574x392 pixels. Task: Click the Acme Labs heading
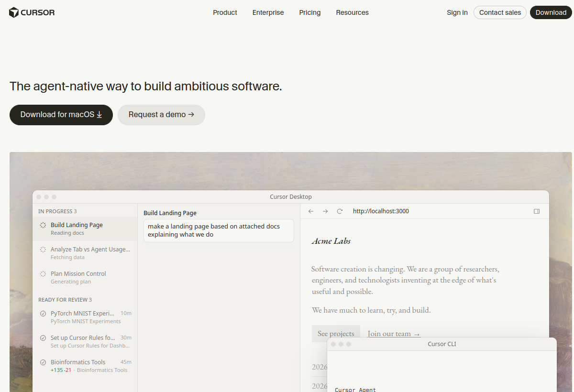click(x=331, y=241)
